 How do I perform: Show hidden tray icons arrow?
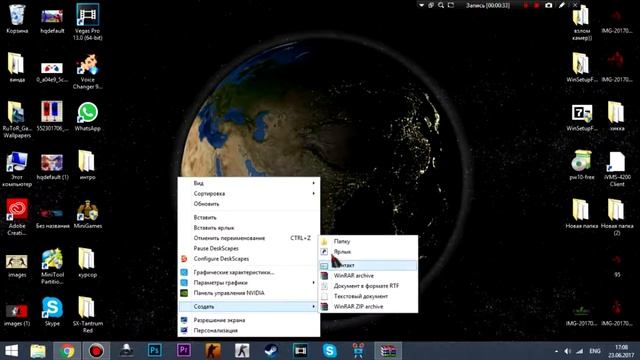point(556,351)
